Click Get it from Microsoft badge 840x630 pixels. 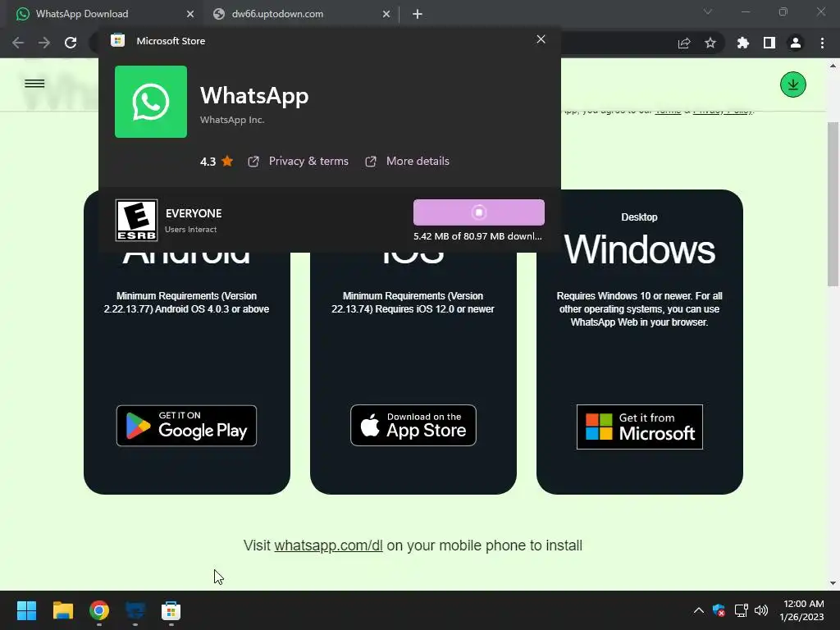[640, 427]
